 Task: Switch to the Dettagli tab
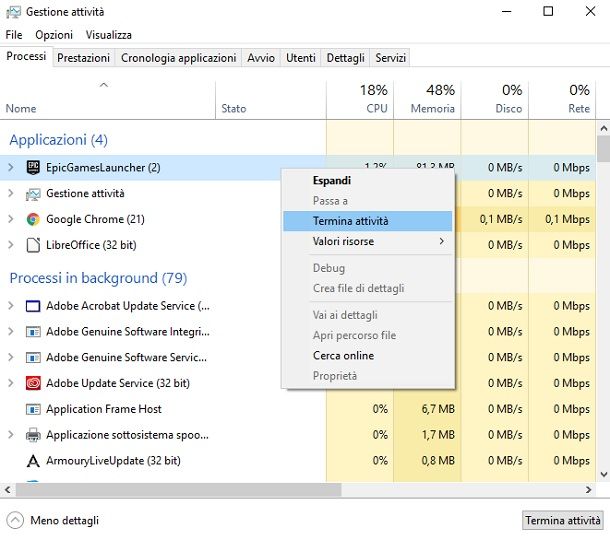point(345,58)
